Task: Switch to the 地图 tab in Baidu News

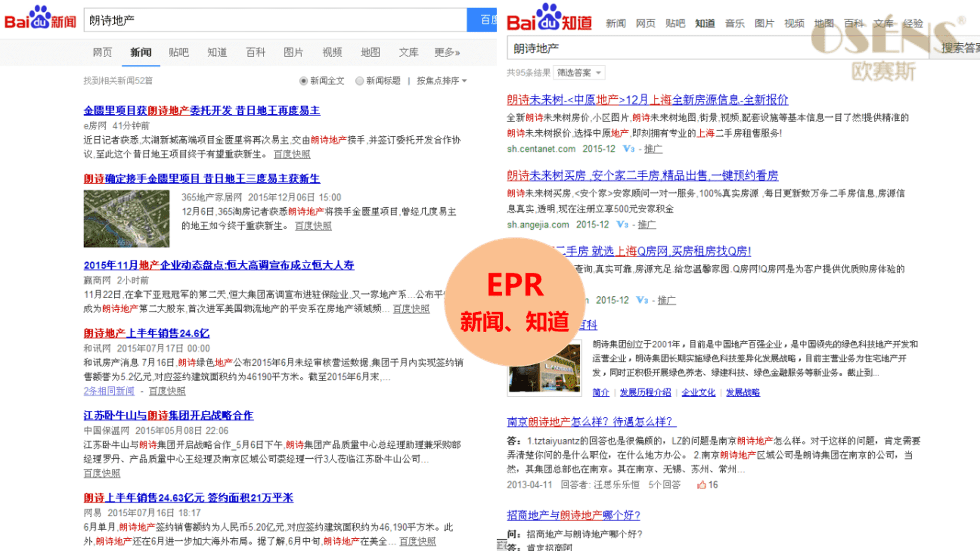Action: pos(371,52)
